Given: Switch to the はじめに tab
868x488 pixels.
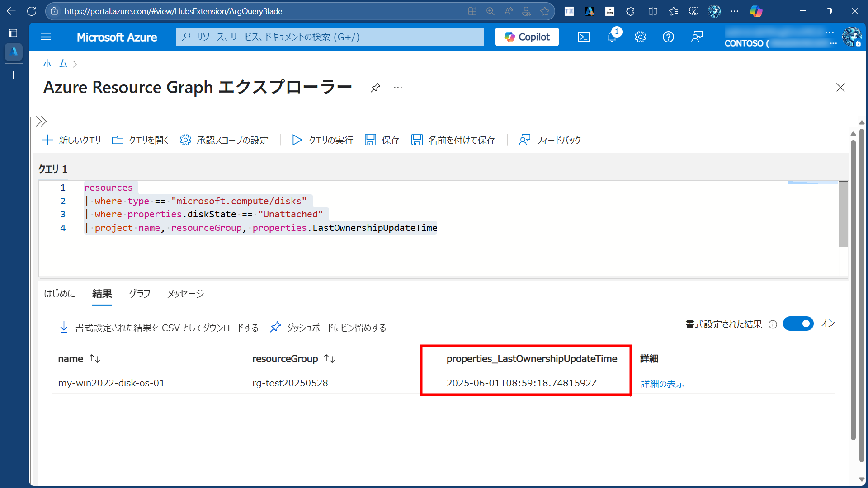Looking at the screenshot, I should [60, 294].
